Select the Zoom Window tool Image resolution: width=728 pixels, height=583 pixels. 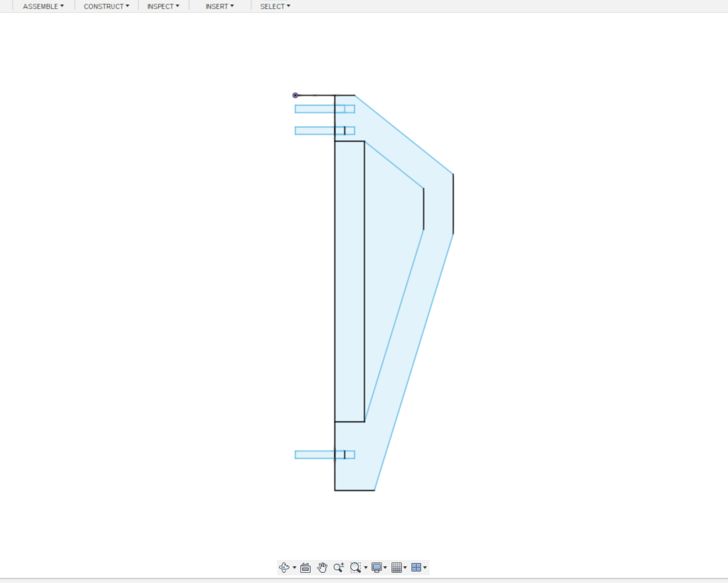tap(356, 567)
